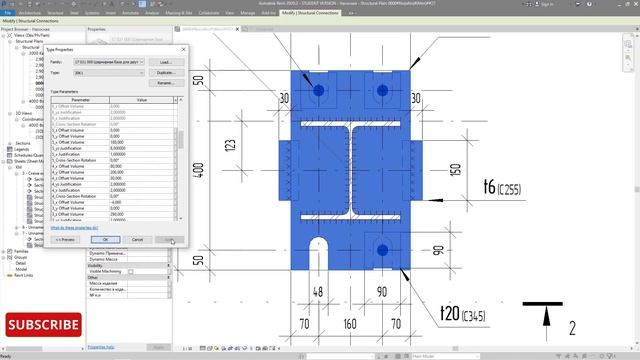Click the 290,000 value cell

click(x=142, y=214)
